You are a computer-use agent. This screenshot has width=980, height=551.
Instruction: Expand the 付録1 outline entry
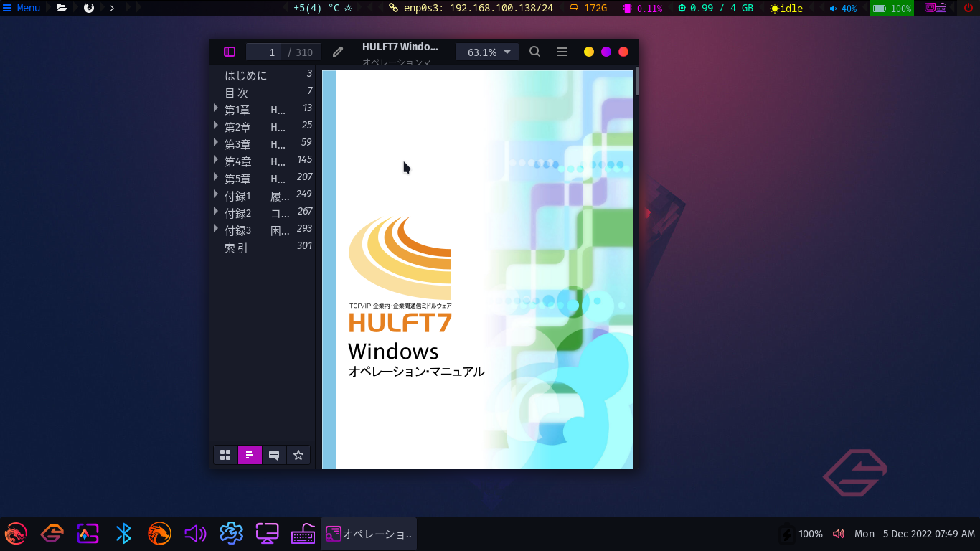coord(216,194)
